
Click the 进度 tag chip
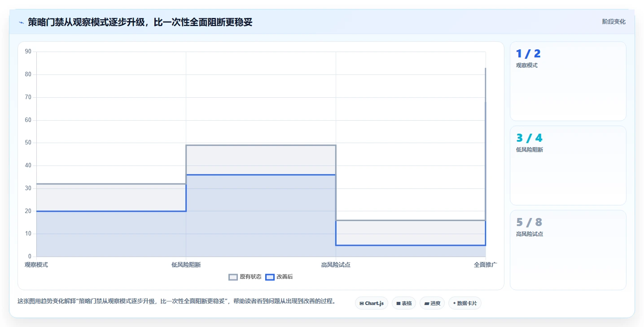click(432, 303)
